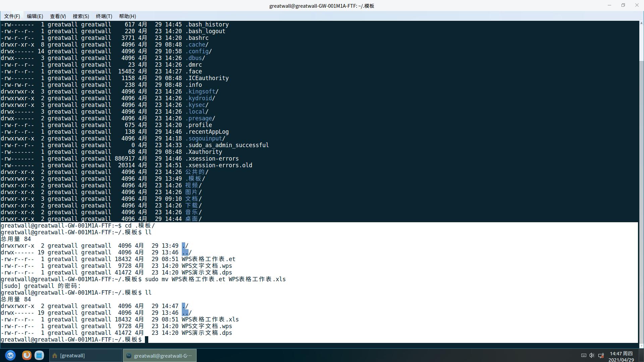
Task: Click the clock and date display
Action: pos(621,357)
